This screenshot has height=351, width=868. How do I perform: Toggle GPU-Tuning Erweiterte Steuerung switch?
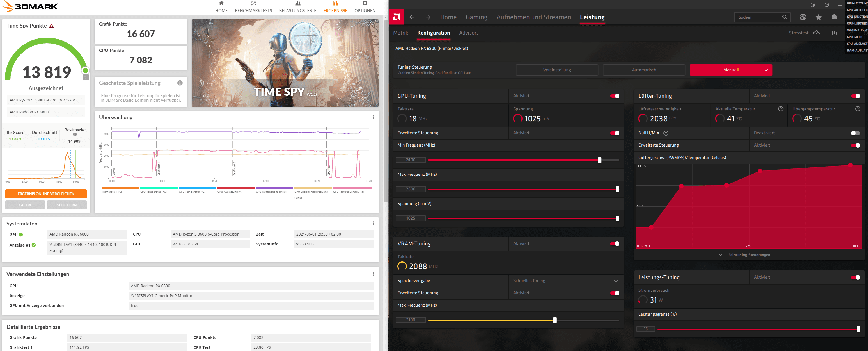click(x=615, y=133)
